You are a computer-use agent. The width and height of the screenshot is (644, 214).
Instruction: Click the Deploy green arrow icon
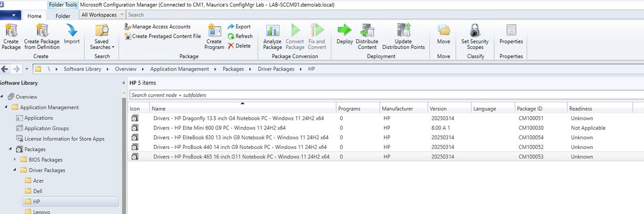point(345,34)
